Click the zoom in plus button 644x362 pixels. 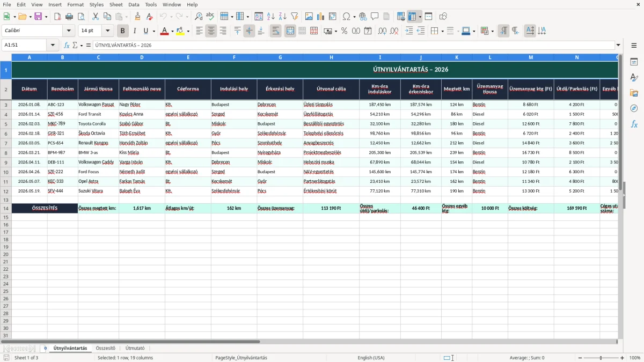pos(623,358)
